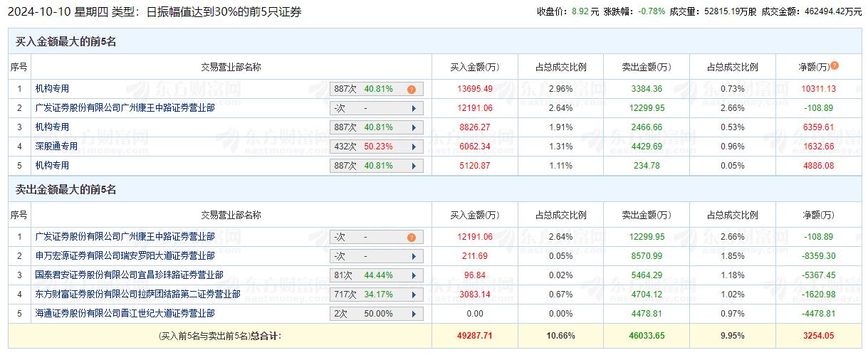Click arrow icon in 机构专用 row with 5120.87
868x355 pixels.
click(413, 166)
